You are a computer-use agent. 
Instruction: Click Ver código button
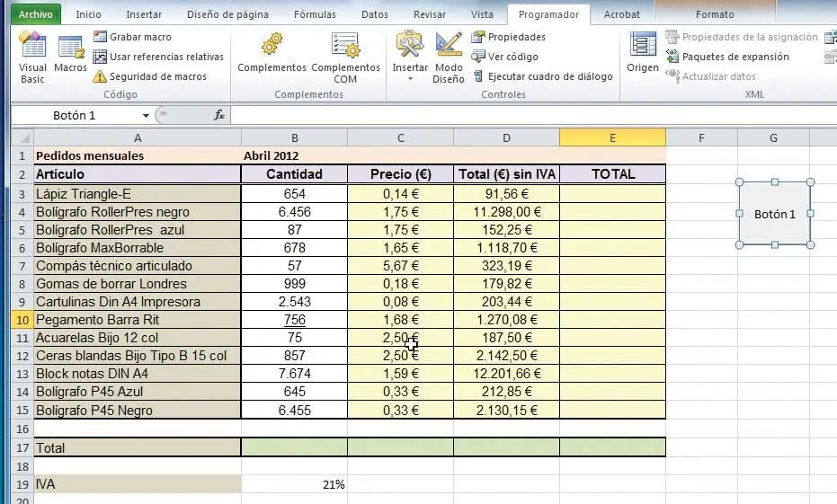click(512, 57)
